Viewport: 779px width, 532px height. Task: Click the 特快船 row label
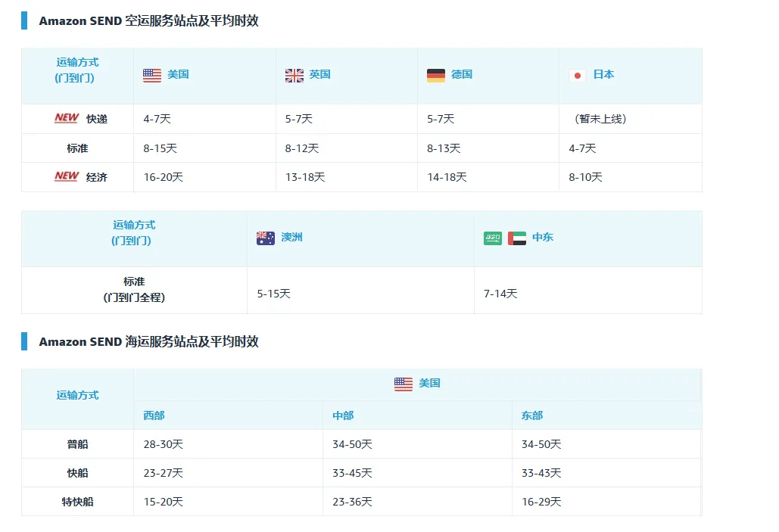77,502
